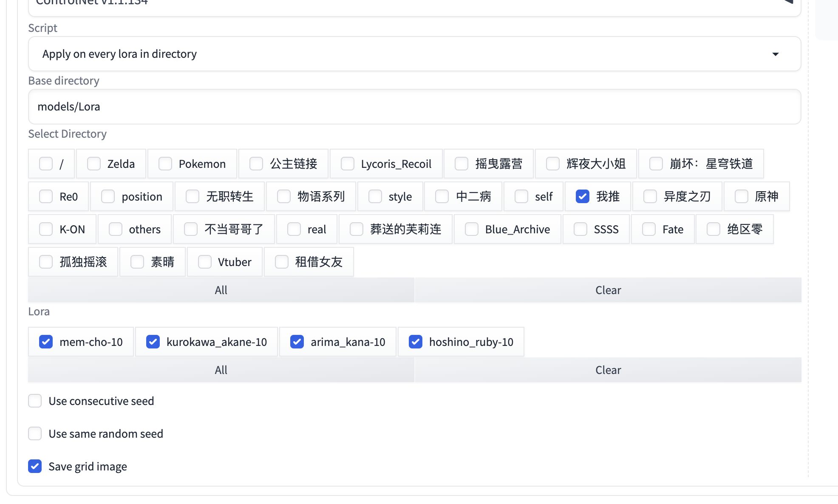Uncheck the mem-cho-10 lora
The height and width of the screenshot is (504, 838).
pyautogui.click(x=46, y=342)
